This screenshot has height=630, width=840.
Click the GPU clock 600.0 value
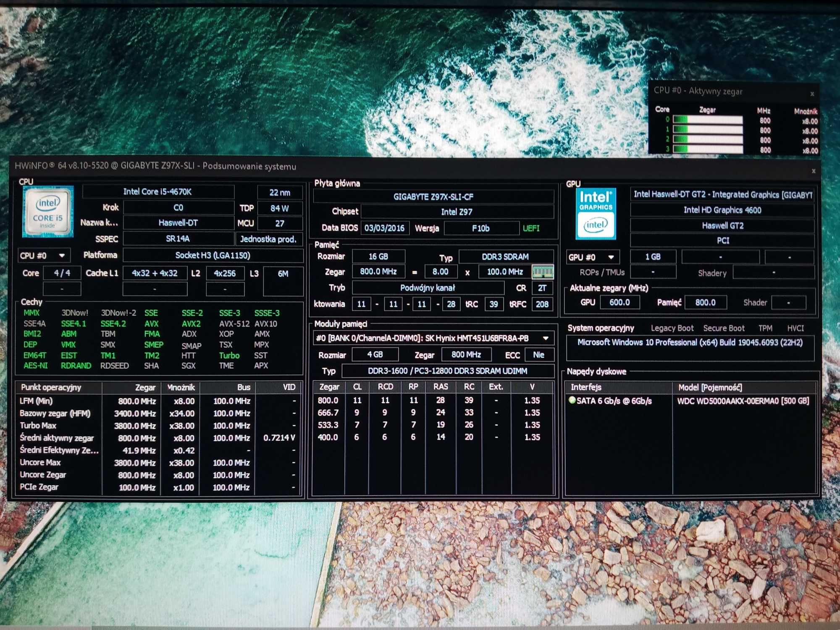coord(620,302)
